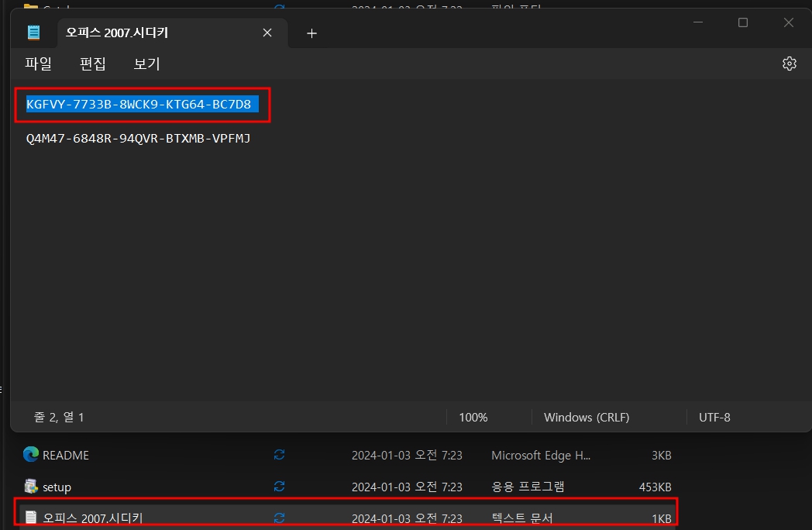
Task: Click the Notepad app icon
Action: pyautogui.click(x=33, y=33)
